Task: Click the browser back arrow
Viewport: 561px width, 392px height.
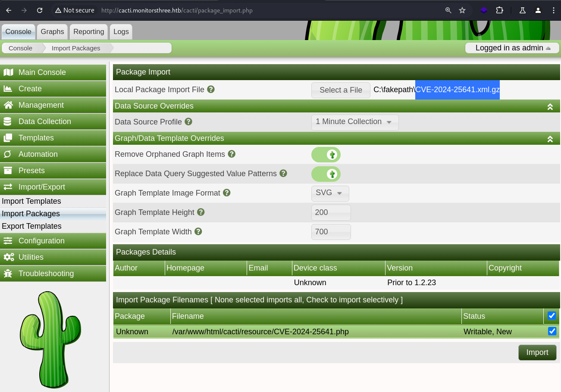Action: tap(9, 10)
